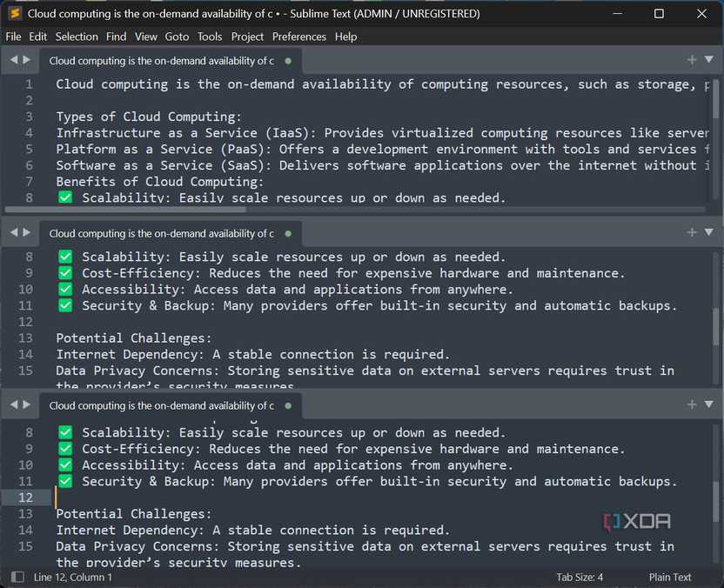Add new tab in top pane
Viewport: 724px width, 588px height.
click(x=692, y=60)
